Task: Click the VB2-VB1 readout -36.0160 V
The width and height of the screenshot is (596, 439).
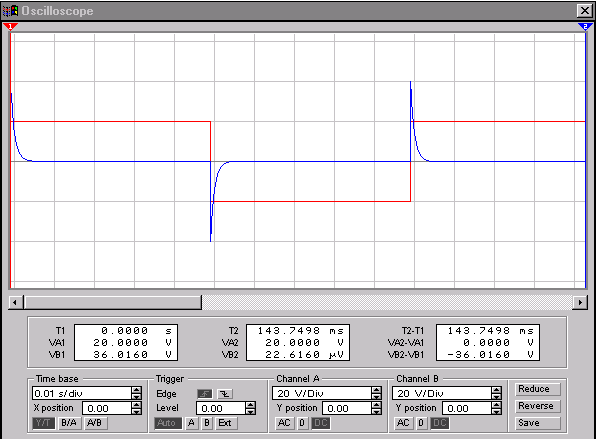Action: [490, 355]
